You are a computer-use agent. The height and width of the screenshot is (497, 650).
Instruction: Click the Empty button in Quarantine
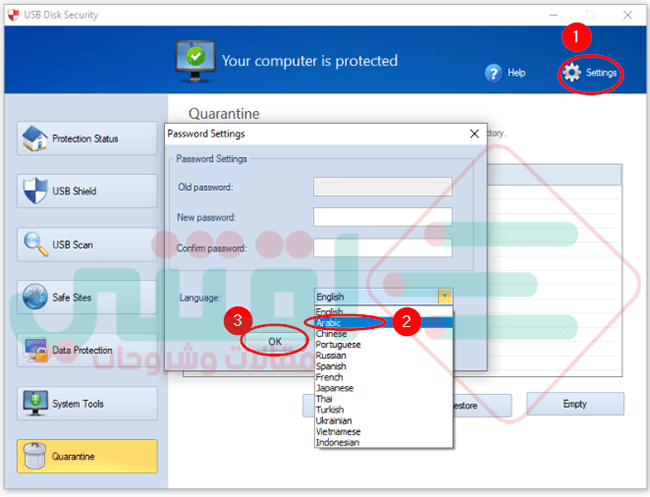[575, 404]
